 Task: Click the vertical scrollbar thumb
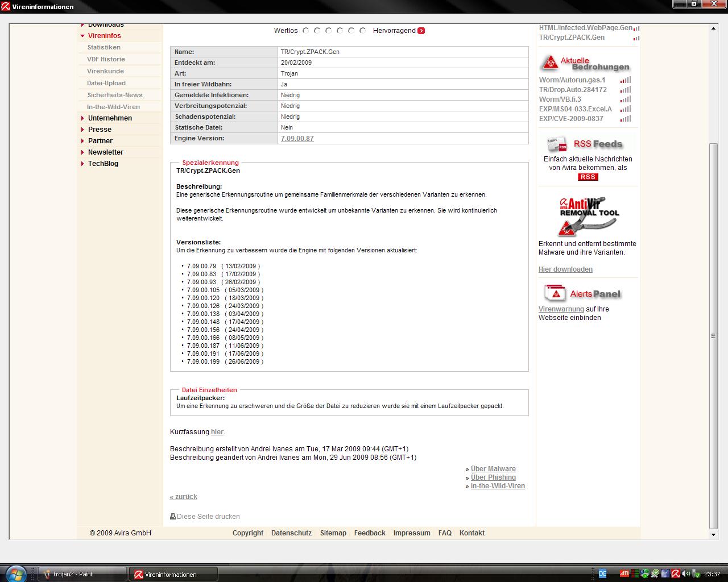point(713,335)
